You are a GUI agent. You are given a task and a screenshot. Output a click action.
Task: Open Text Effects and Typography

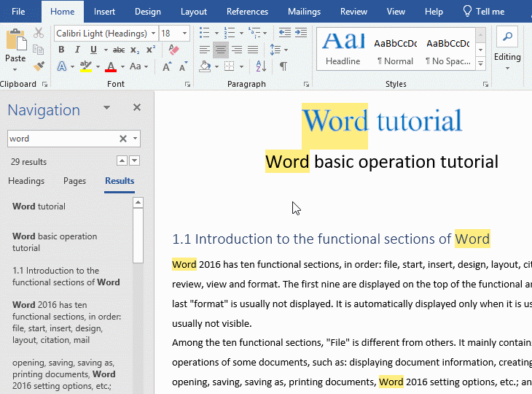tap(62, 66)
